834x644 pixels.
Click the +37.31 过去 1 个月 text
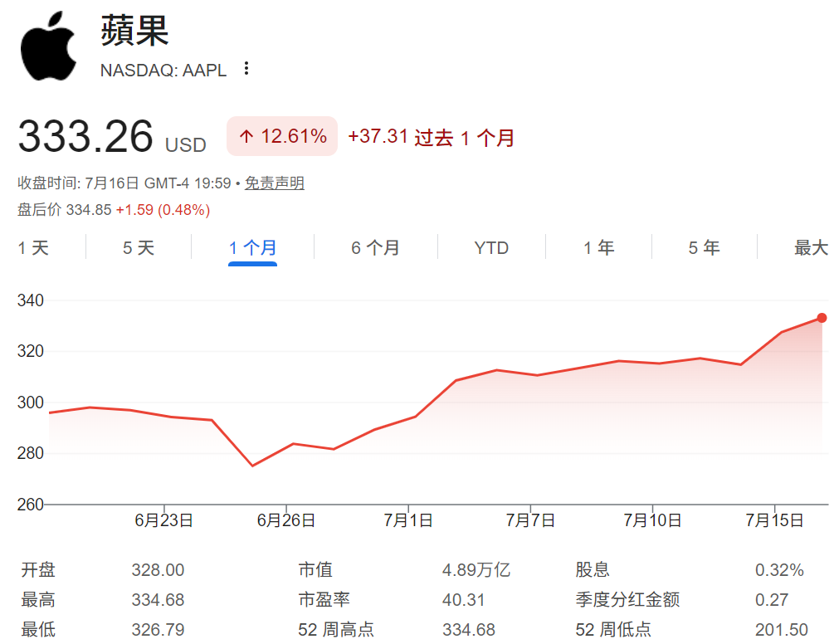click(x=431, y=137)
